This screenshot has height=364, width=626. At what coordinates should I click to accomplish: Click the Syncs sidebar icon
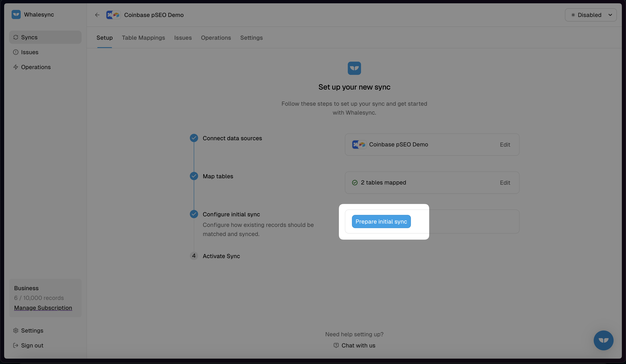pyautogui.click(x=16, y=37)
